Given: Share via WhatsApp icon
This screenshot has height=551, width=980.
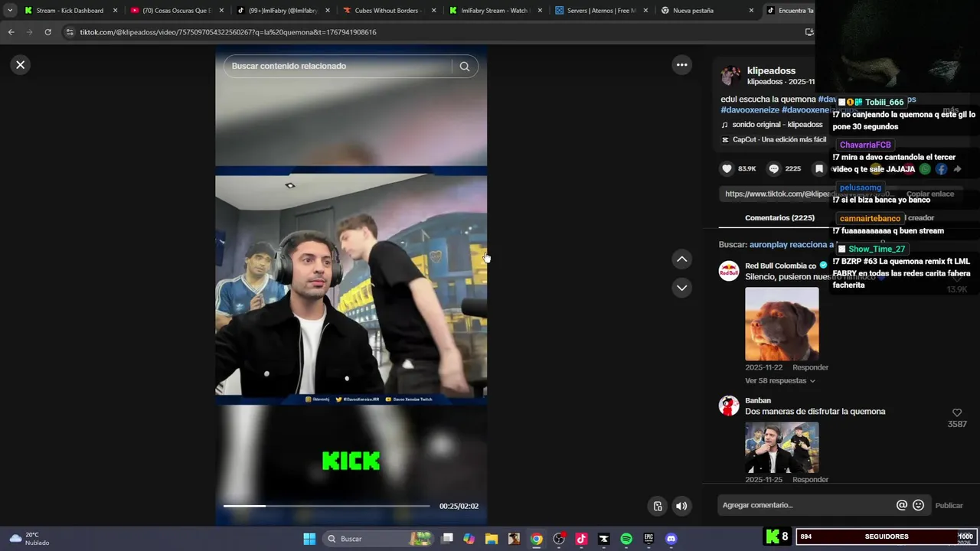Looking at the screenshot, I should (x=925, y=168).
